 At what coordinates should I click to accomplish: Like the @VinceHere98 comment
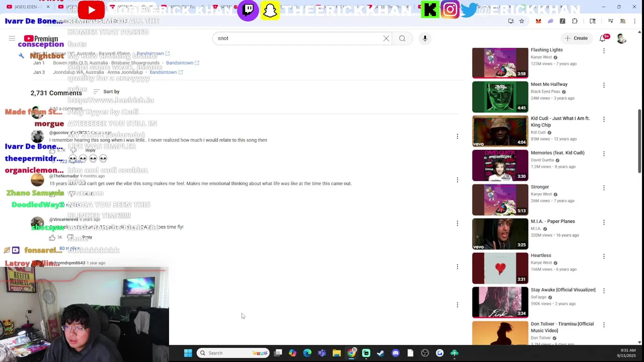[52, 237]
